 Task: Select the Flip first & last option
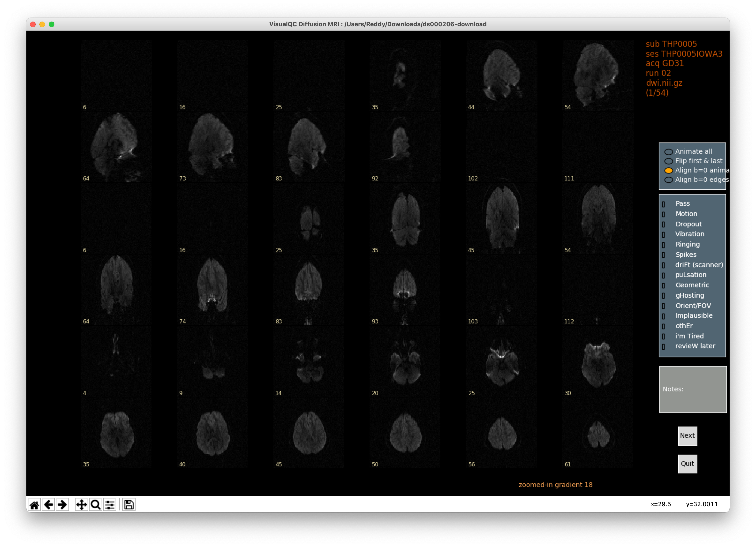coord(668,161)
